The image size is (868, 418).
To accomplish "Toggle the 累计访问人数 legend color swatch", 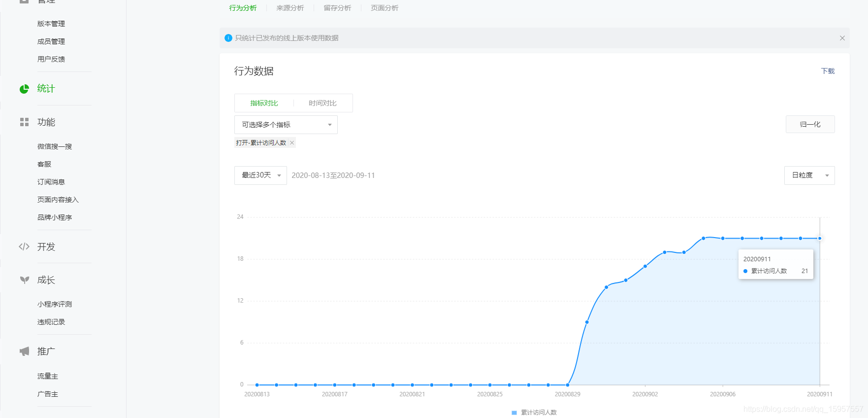I will [x=514, y=413].
